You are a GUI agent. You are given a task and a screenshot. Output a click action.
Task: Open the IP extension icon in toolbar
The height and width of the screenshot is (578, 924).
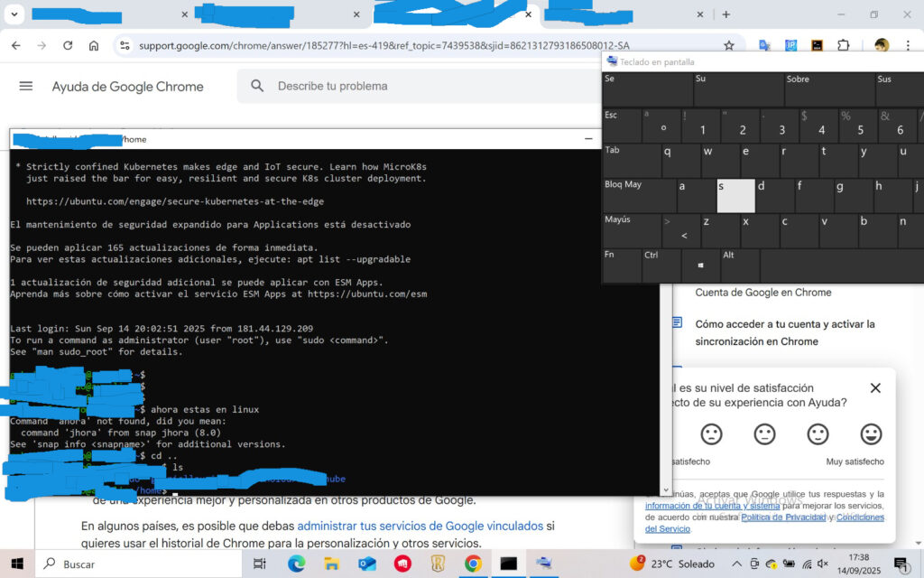point(790,45)
